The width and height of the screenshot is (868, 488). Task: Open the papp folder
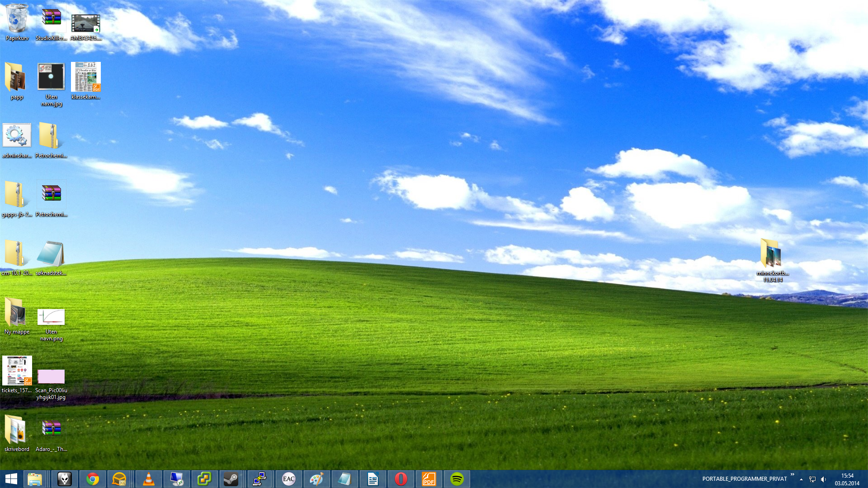17,81
